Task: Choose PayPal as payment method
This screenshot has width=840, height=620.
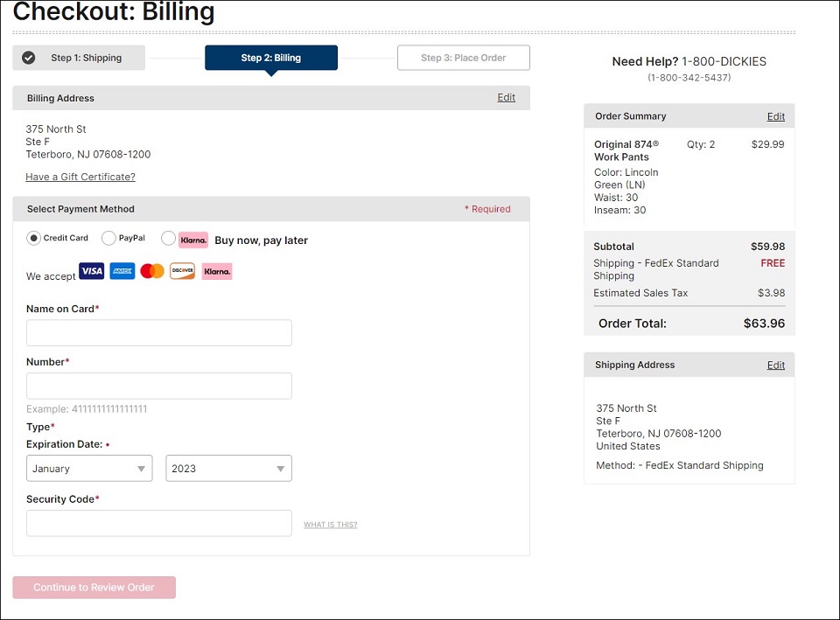Action: pyautogui.click(x=108, y=238)
